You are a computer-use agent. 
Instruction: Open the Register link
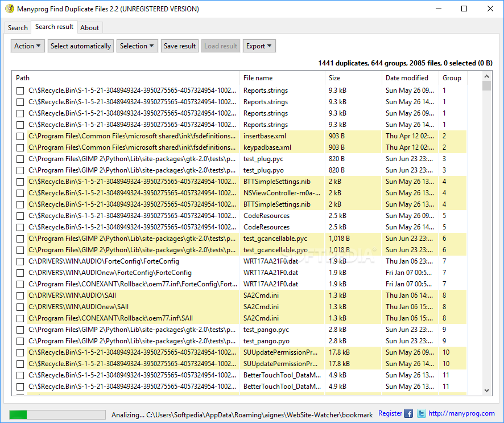tap(390, 413)
